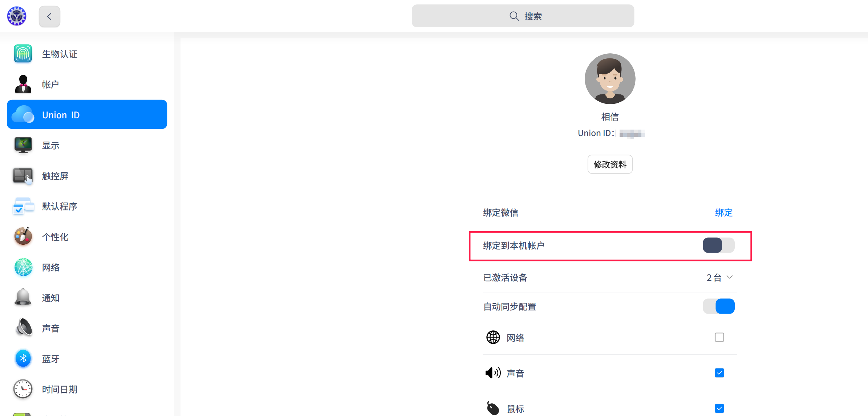Open the 个性化 personalization panel

coord(55,237)
